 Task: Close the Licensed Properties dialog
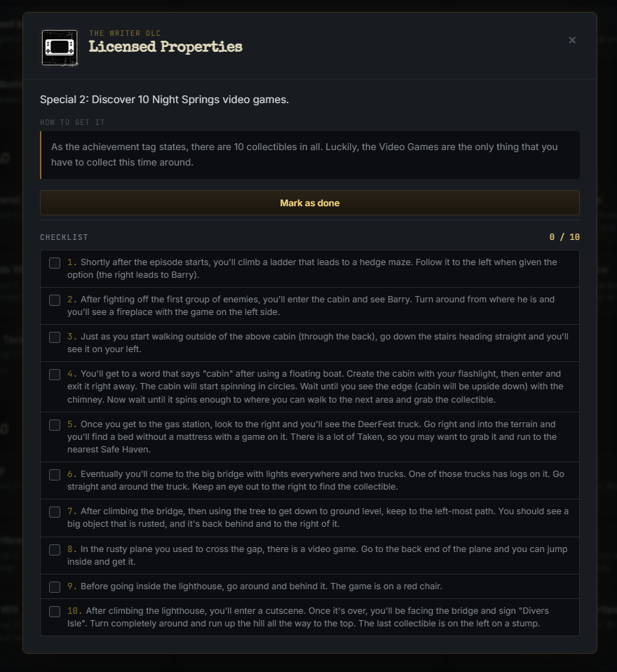pos(572,40)
